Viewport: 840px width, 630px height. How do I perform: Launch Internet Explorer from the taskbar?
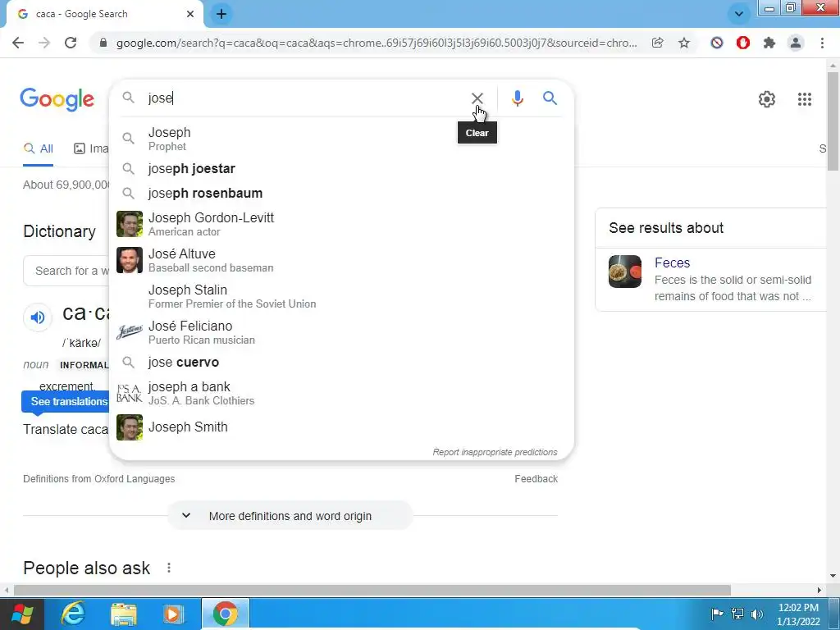click(x=73, y=614)
